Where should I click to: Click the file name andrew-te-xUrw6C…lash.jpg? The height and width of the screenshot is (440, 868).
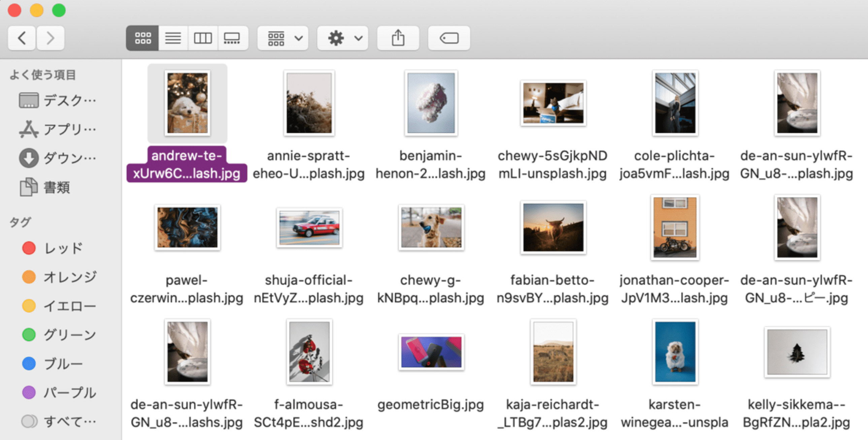187,164
